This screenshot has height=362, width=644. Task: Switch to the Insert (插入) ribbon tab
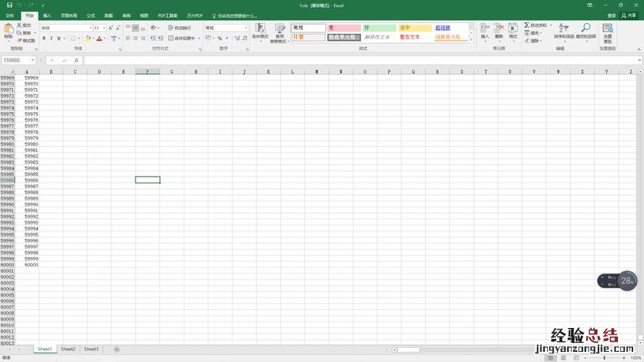tap(47, 15)
